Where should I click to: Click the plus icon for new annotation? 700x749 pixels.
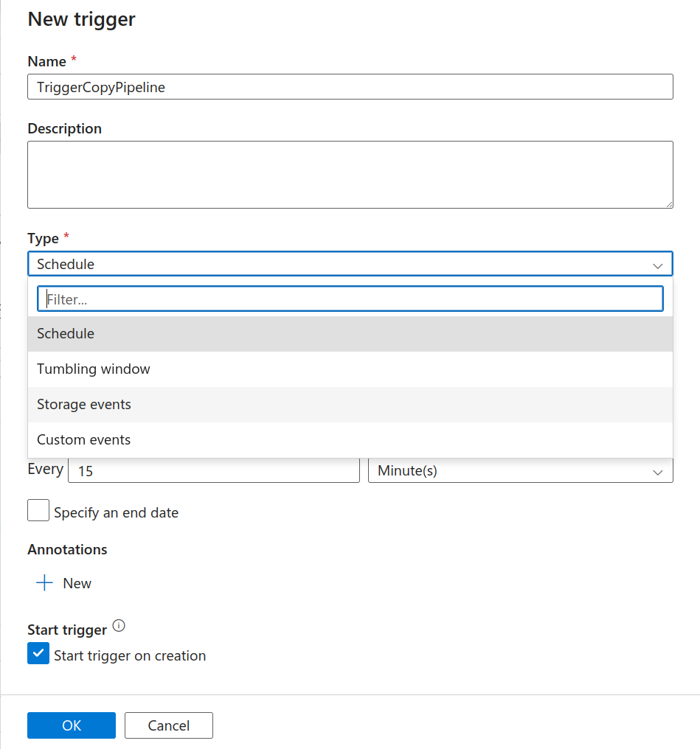44,583
